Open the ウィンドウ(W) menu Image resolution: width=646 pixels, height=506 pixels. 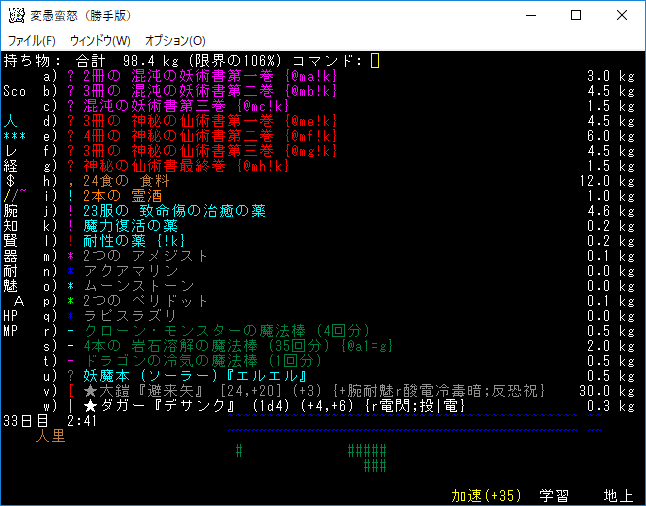[99, 41]
